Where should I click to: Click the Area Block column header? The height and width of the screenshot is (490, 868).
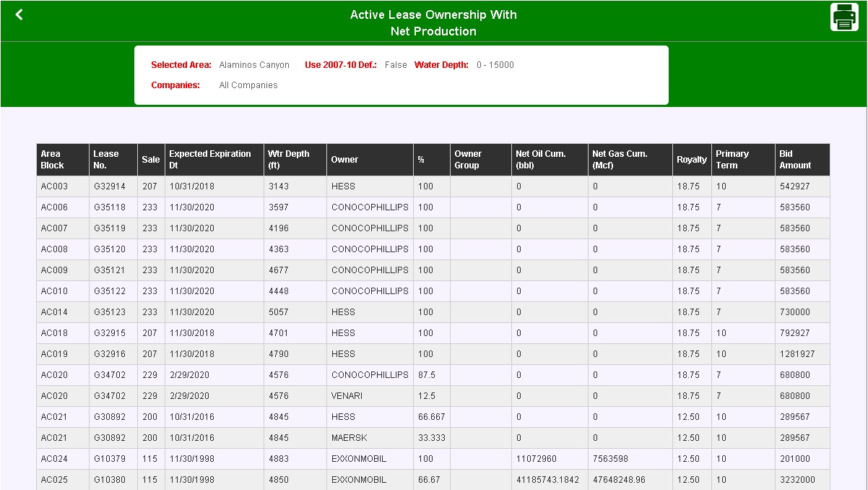(63, 160)
